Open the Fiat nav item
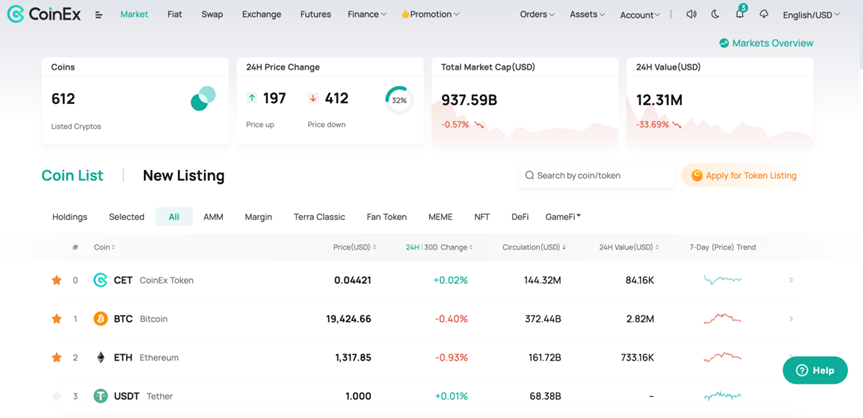The width and height of the screenshot is (863, 418). point(174,14)
